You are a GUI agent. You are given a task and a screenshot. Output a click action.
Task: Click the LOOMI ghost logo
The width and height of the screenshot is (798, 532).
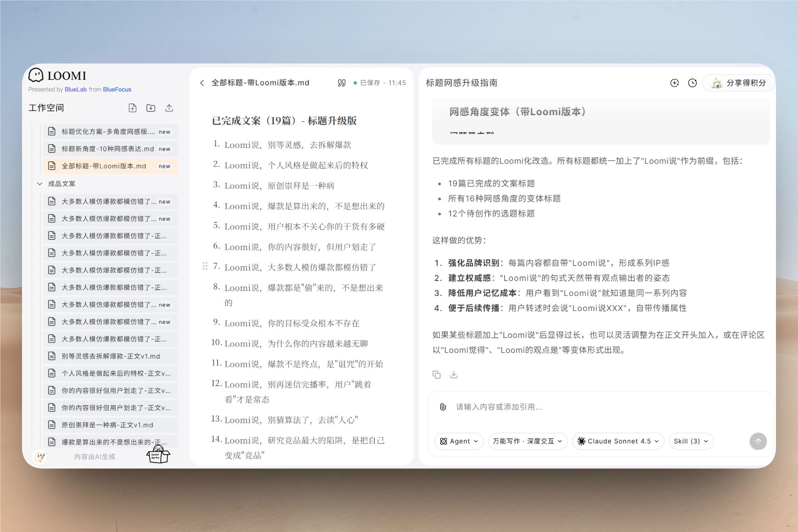37,75
